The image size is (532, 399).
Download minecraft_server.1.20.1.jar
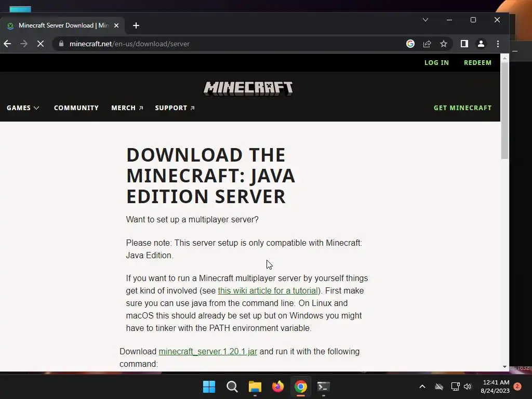tap(208, 352)
